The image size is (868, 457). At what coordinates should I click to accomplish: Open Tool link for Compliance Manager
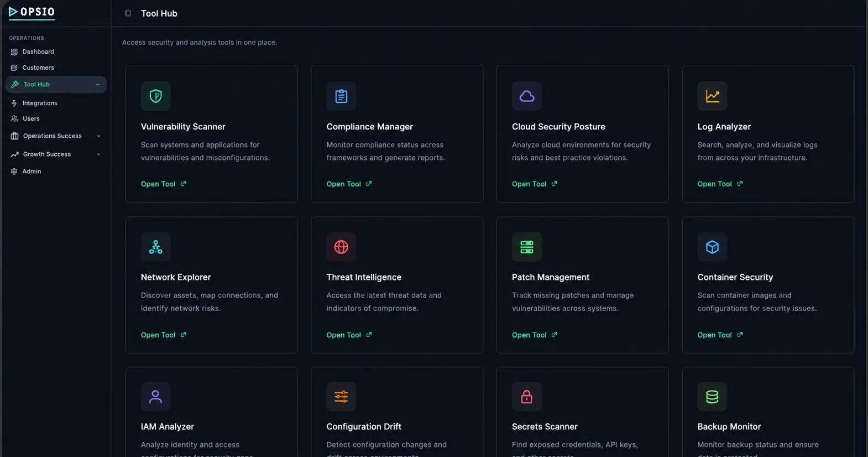(349, 184)
